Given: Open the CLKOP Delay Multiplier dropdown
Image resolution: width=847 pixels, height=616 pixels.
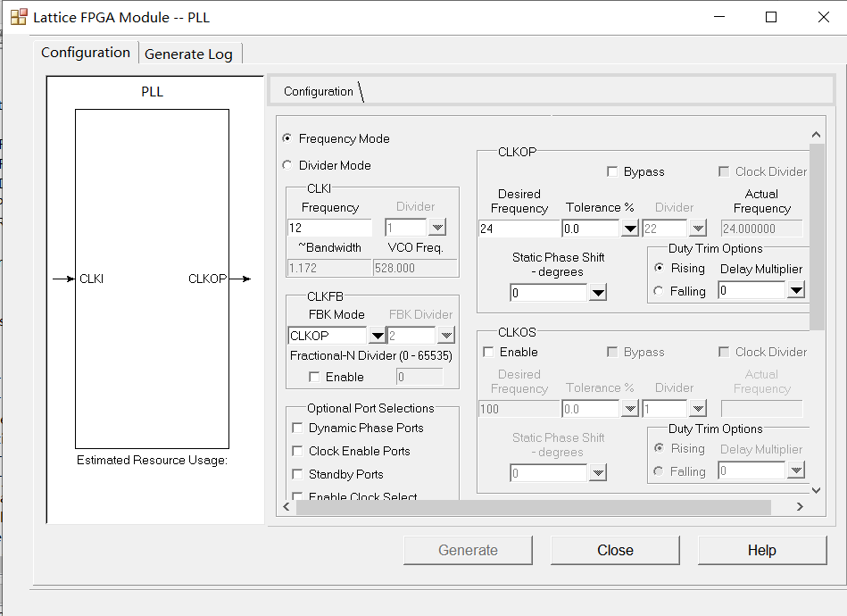Looking at the screenshot, I should [x=796, y=290].
